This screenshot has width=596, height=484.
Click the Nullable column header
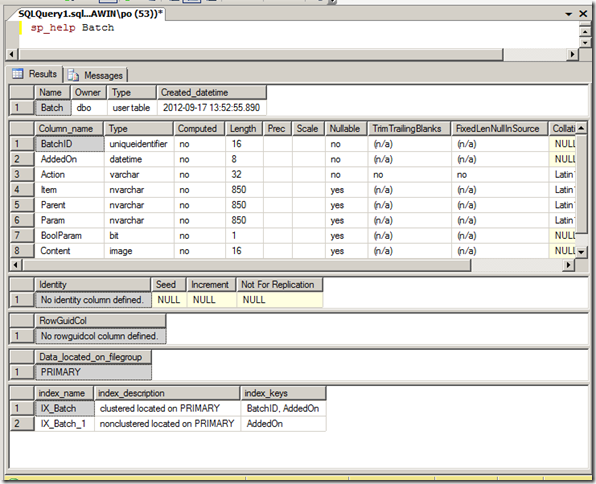pos(345,129)
